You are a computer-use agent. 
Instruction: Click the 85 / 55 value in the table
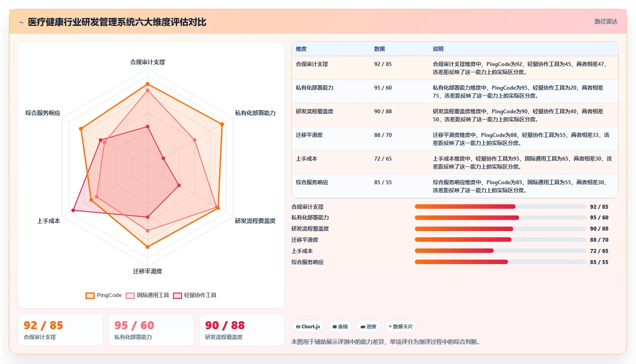(x=383, y=182)
